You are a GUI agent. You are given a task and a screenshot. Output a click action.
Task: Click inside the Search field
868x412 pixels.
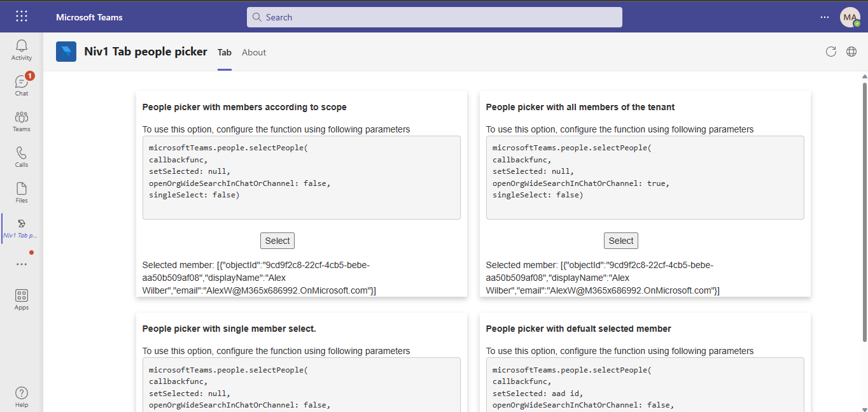point(434,17)
